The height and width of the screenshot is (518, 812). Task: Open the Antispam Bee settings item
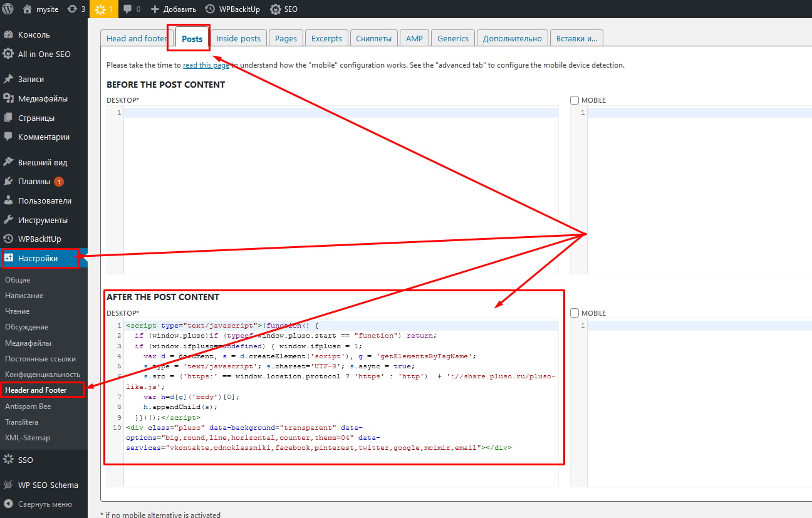tap(28, 407)
